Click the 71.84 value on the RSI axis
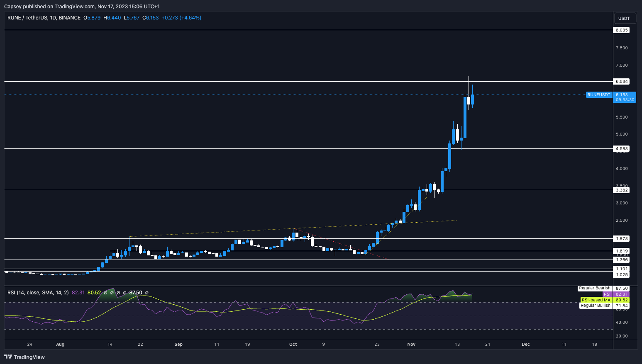Image resolution: width=642 pixels, height=364 pixels. [x=621, y=306]
